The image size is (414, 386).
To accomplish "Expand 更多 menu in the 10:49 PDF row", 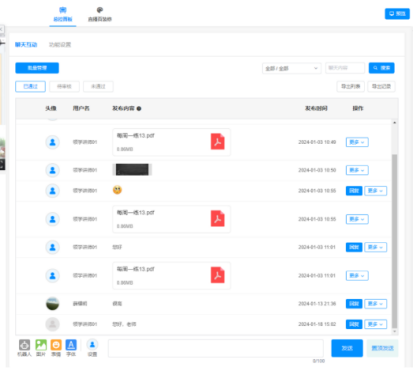I will click(357, 142).
